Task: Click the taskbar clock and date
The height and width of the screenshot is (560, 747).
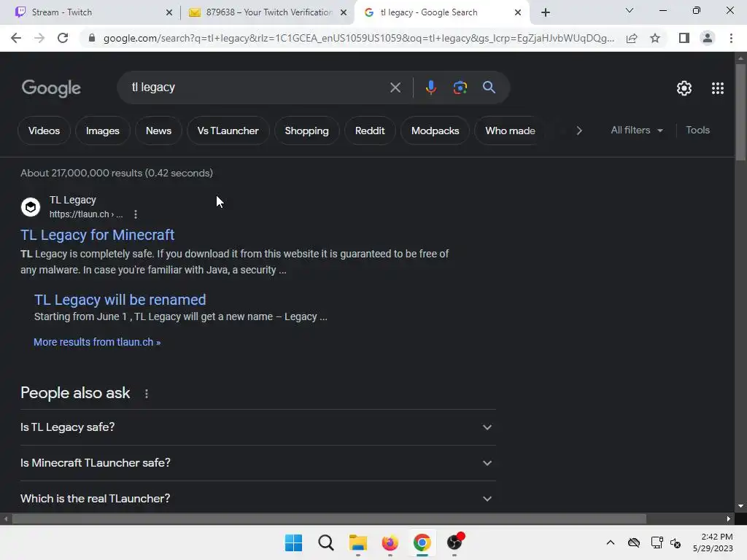Action: click(x=713, y=542)
